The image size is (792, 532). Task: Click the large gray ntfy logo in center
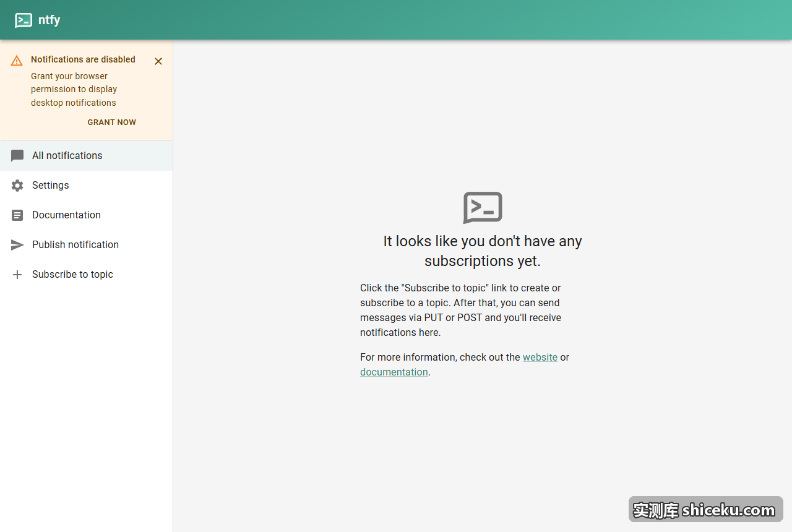[x=483, y=207]
